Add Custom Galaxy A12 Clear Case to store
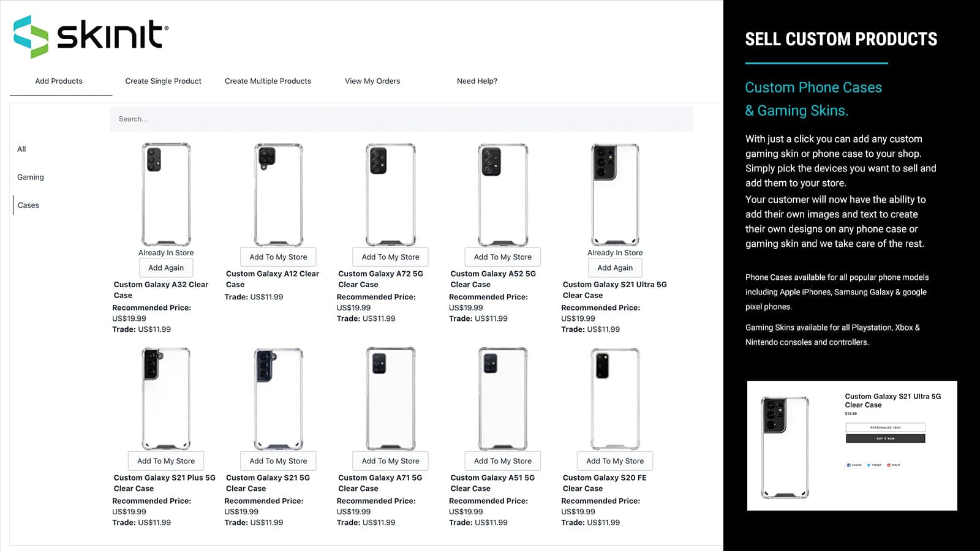 tap(278, 257)
